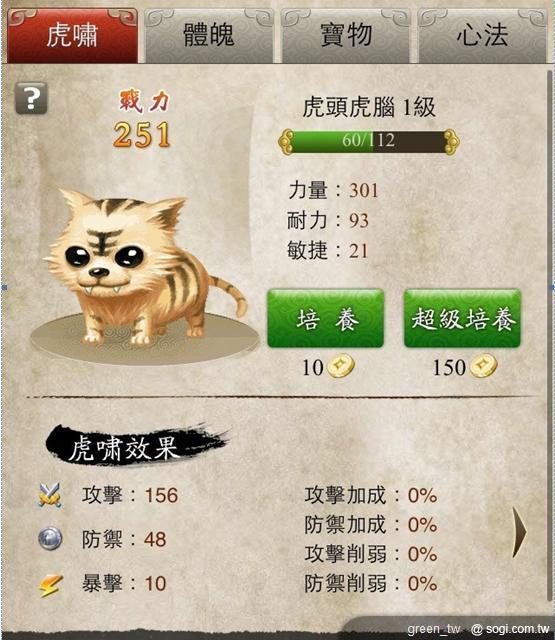Image resolution: width=555 pixels, height=640 pixels.
Task: Open the 體魄 tab
Action: pos(209,36)
